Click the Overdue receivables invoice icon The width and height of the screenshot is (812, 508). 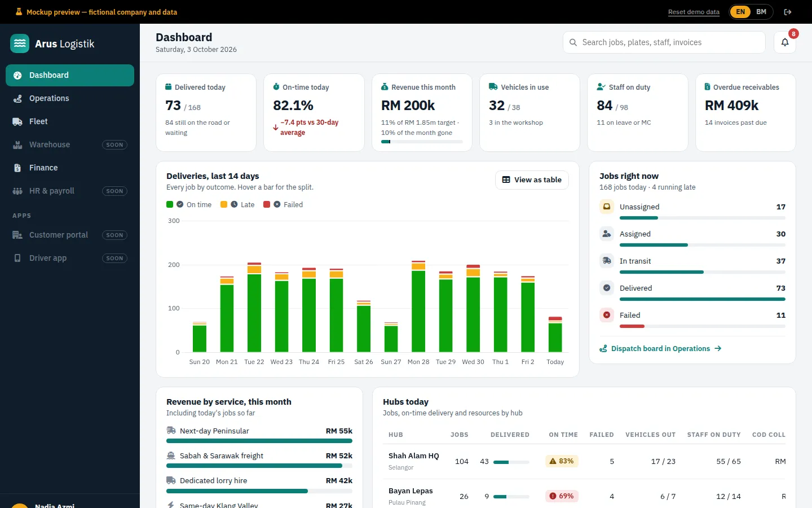[x=707, y=87]
